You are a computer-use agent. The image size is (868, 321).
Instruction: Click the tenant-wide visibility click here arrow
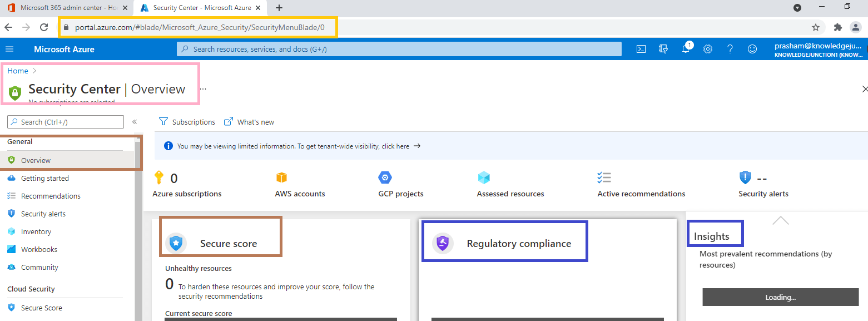pyautogui.click(x=417, y=146)
